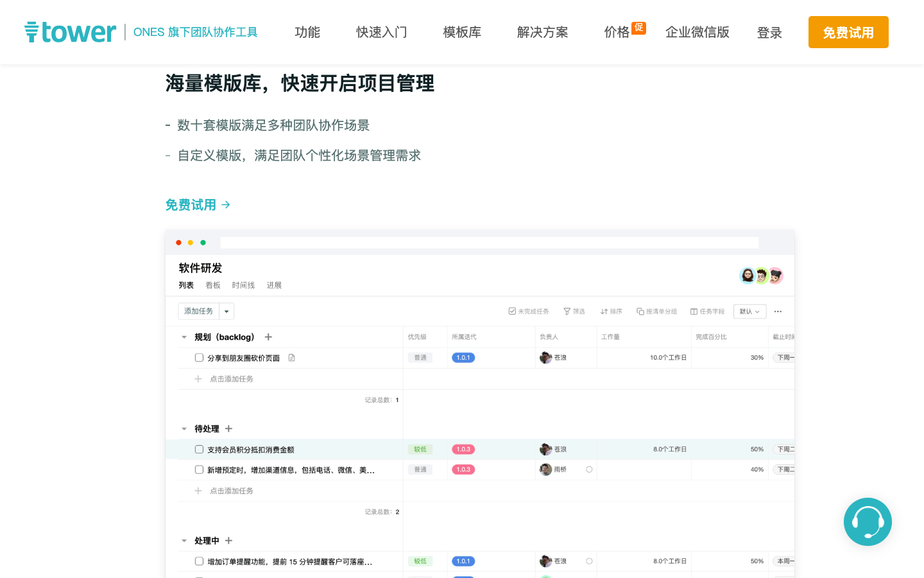Collapse the 待处理 group triangle
The width and height of the screenshot is (924, 578).
point(184,429)
